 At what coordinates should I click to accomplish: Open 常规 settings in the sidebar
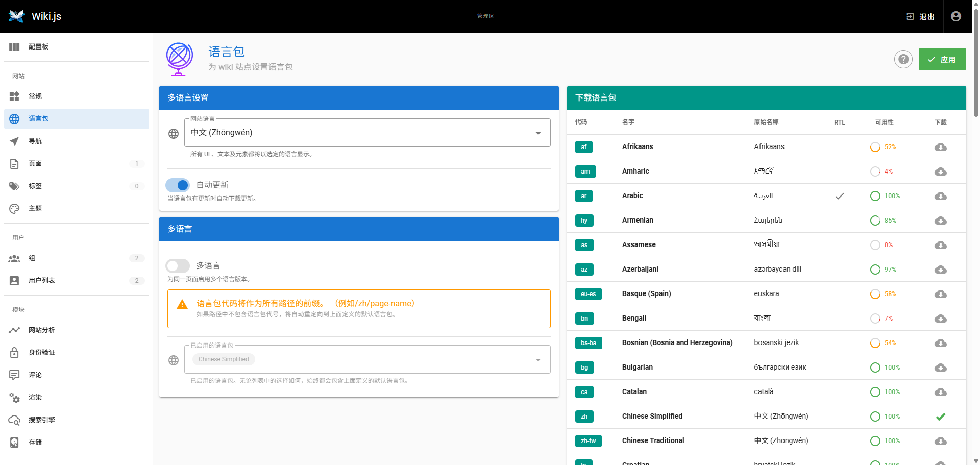77,96
